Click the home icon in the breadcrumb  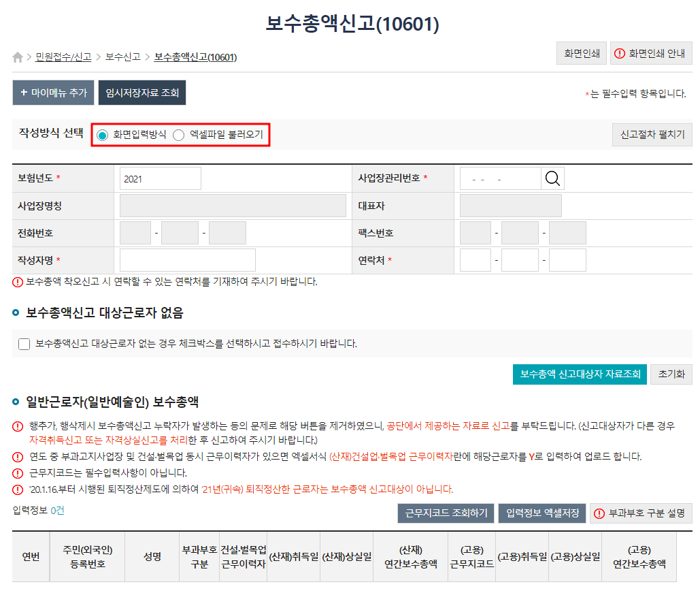[16, 57]
